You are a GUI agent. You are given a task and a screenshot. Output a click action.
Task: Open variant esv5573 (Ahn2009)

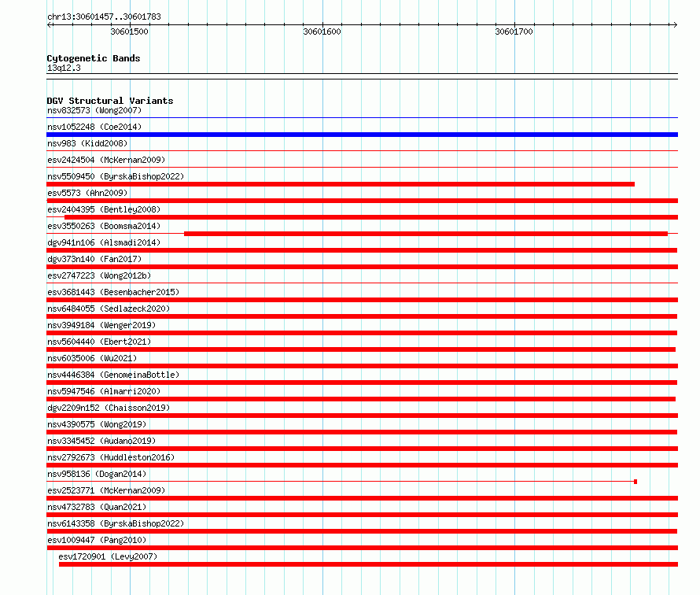click(87, 193)
